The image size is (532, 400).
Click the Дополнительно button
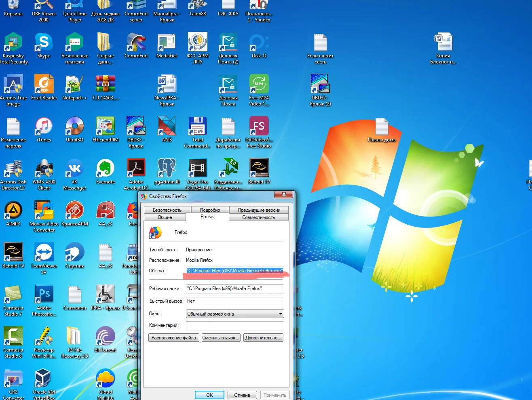[x=263, y=338]
